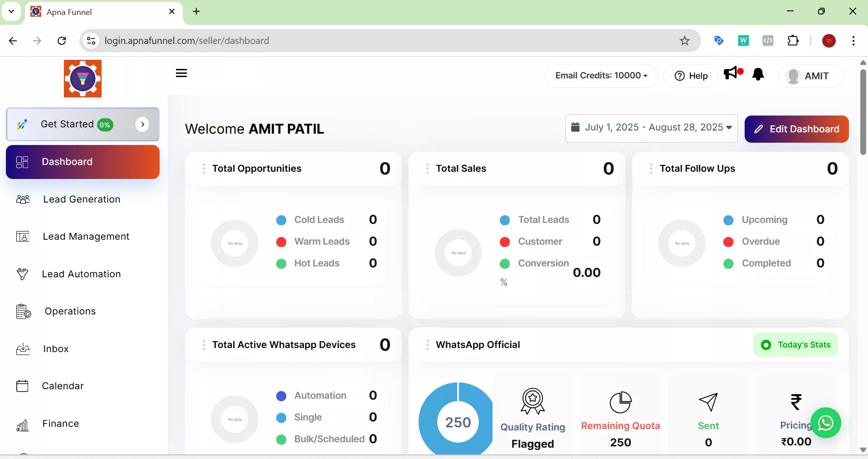Open the Email Credits dropdown

[601, 76]
